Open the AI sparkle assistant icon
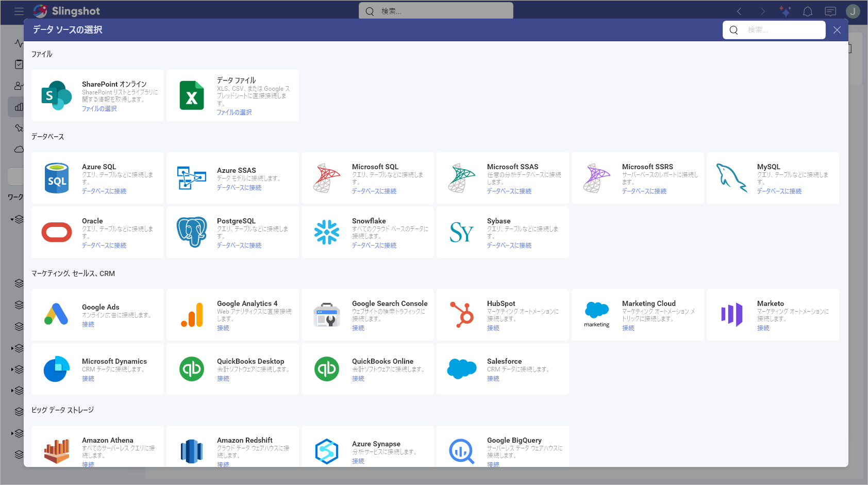Image resolution: width=868 pixels, height=485 pixels. [x=785, y=11]
